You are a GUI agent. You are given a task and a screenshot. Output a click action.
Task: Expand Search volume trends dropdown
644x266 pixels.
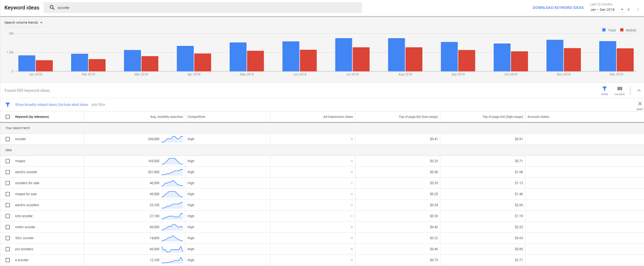pos(23,23)
